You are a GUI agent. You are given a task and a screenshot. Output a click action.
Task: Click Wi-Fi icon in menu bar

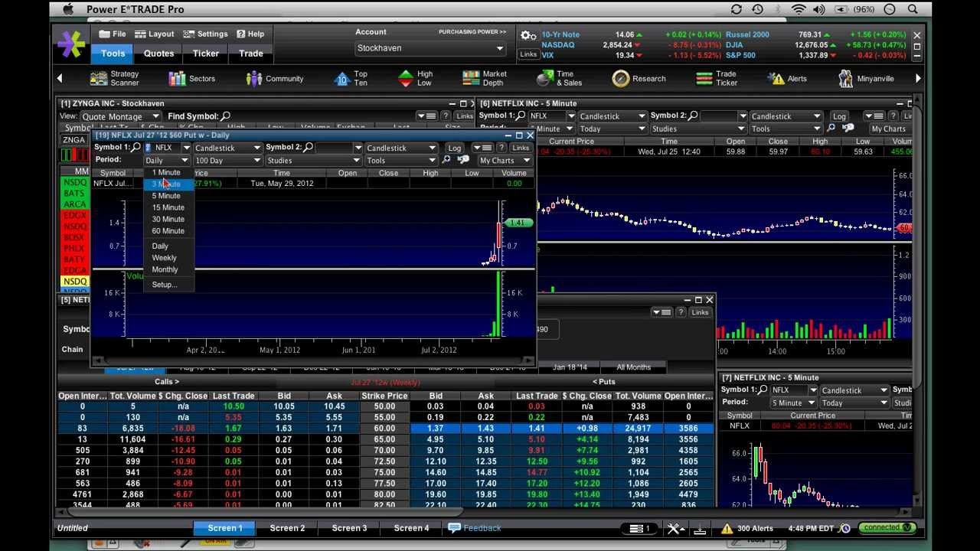[x=799, y=9]
